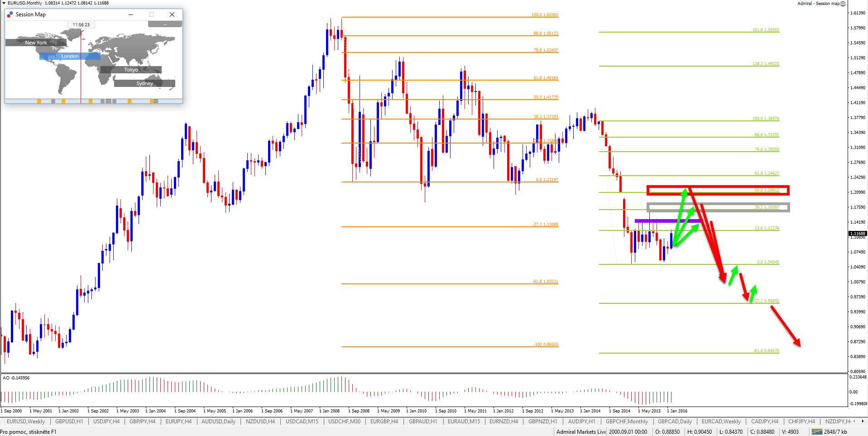Screen dimensions: 868x436
Task: Select the London session bar
Action: pos(70,56)
